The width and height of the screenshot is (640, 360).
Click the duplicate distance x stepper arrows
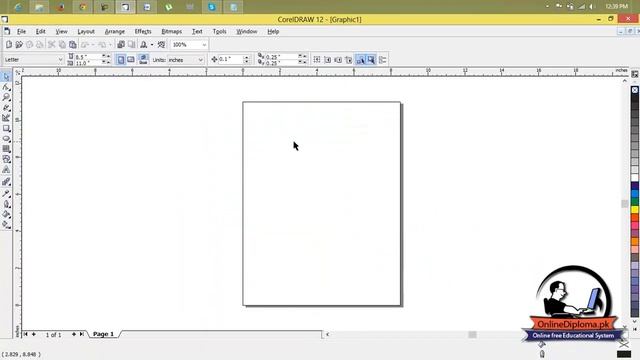302,57
